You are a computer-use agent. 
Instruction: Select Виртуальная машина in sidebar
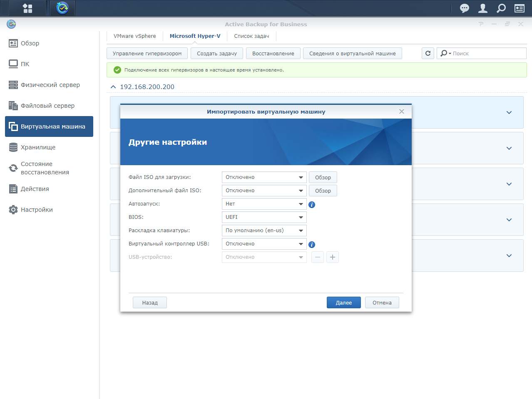pos(49,126)
